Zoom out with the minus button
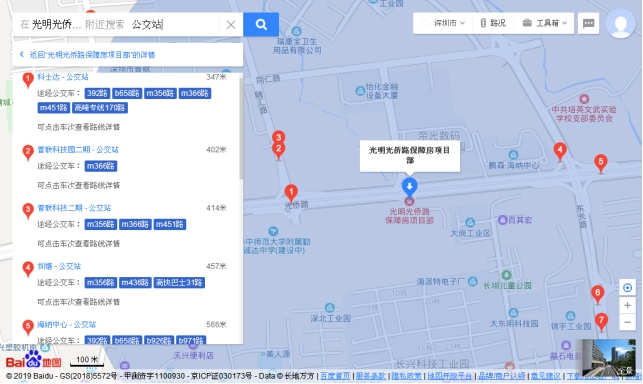The height and width of the screenshot is (384, 643). (627, 322)
